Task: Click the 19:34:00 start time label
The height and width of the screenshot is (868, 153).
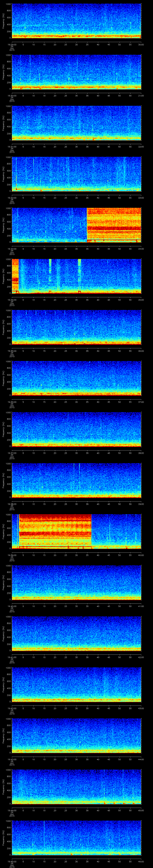Action: (x=12, y=300)
